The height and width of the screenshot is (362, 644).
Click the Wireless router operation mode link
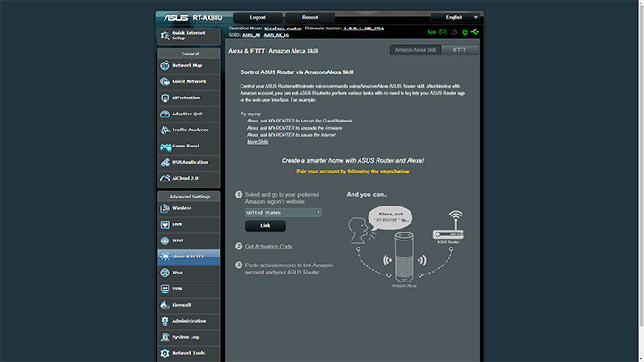coord(283,29)
